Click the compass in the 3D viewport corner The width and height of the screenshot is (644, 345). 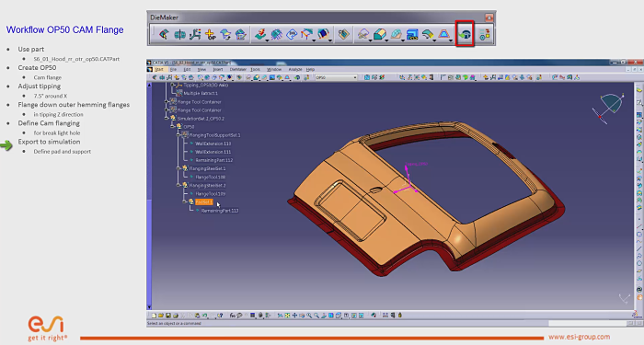coord(609,108)
